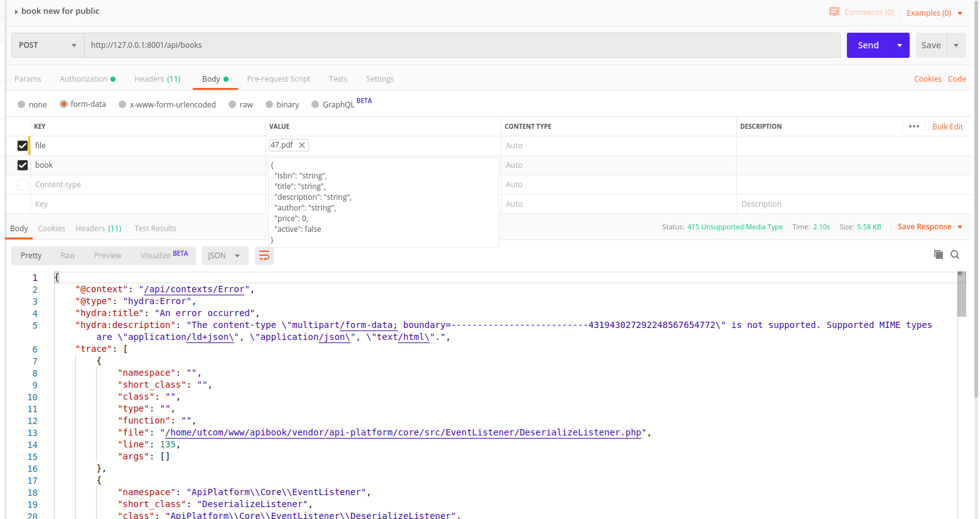980x519 pixels.
Task: Choose 'x-www-form-urlencoded' body type
Action: [x=122, y=104]
